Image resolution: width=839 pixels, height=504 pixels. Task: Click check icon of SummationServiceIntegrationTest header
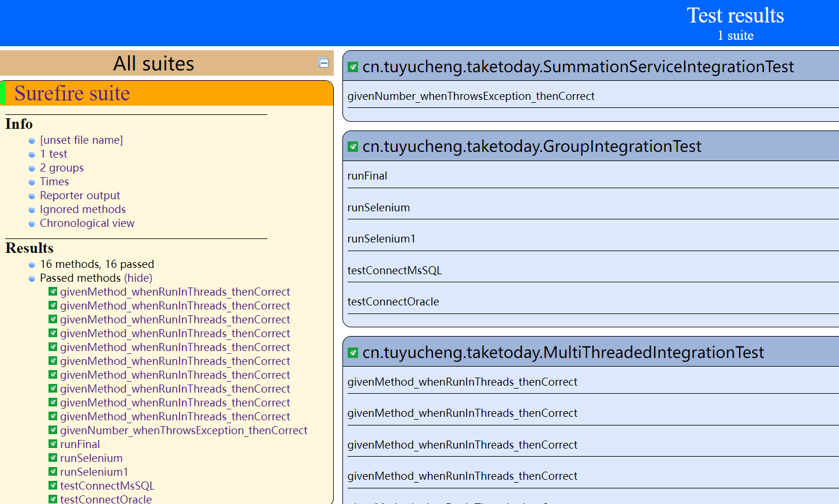353,67
